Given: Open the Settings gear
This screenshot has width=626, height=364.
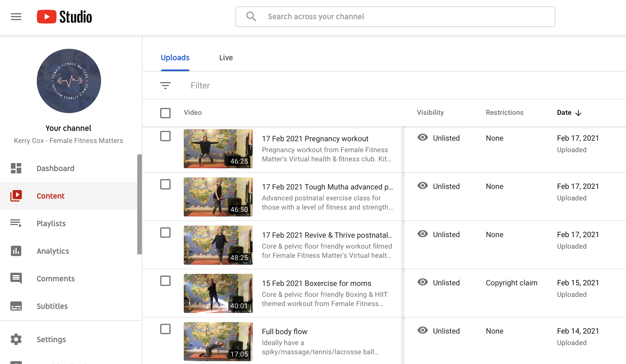Looking at the screenshot, I should point(16,339).
